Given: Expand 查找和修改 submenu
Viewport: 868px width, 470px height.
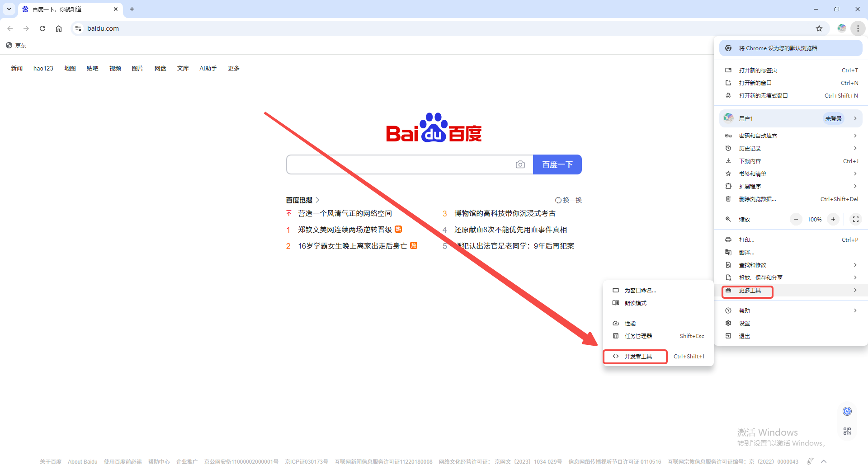Looking at the screenshot, I should point(791,265).
